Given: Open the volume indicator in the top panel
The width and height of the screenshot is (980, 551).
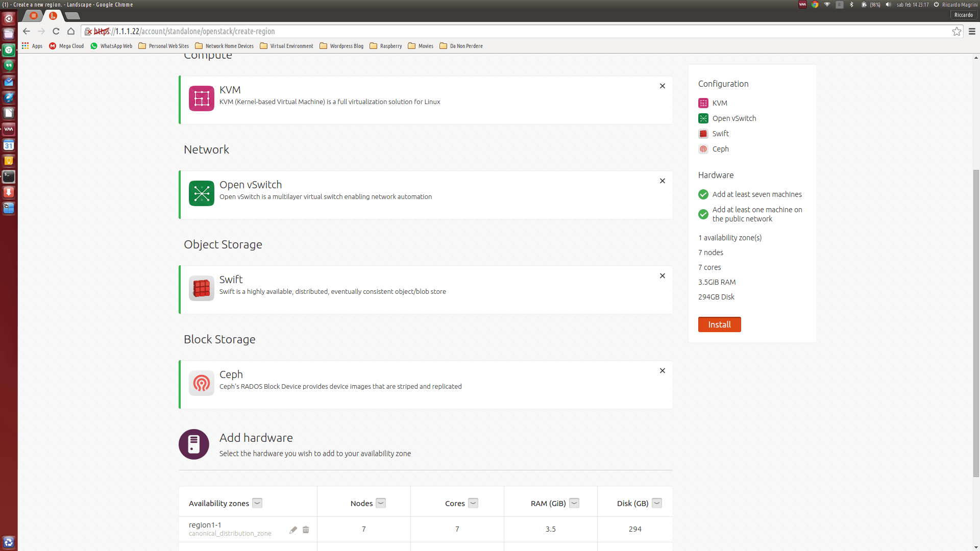Looking at the screenshot, I should coord(888,5).
